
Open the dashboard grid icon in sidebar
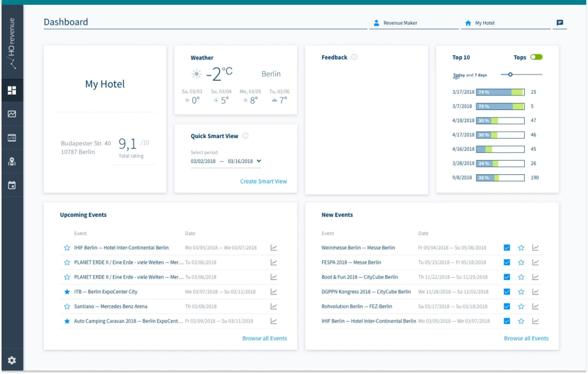coord(12,90)
